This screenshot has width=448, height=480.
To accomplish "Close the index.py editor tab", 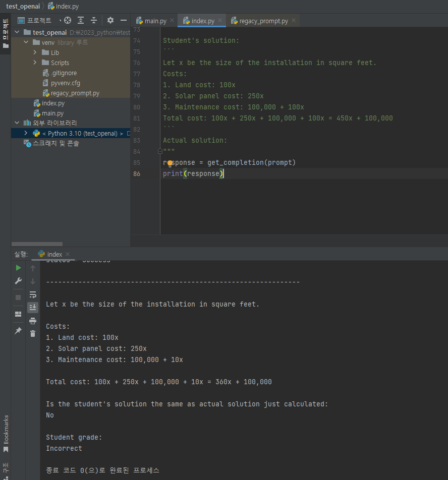I will [220, 21].
